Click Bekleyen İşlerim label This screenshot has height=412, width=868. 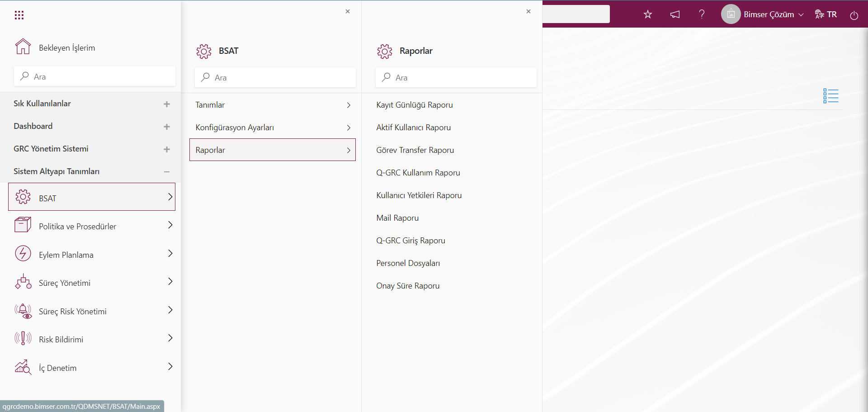coord(67,47)
